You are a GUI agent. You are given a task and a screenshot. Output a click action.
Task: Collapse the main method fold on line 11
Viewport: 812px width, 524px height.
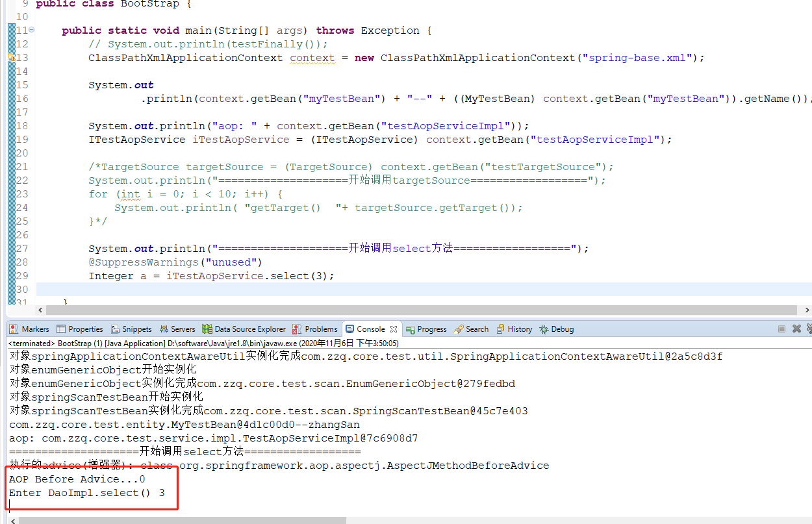click(x=32, y=31)
